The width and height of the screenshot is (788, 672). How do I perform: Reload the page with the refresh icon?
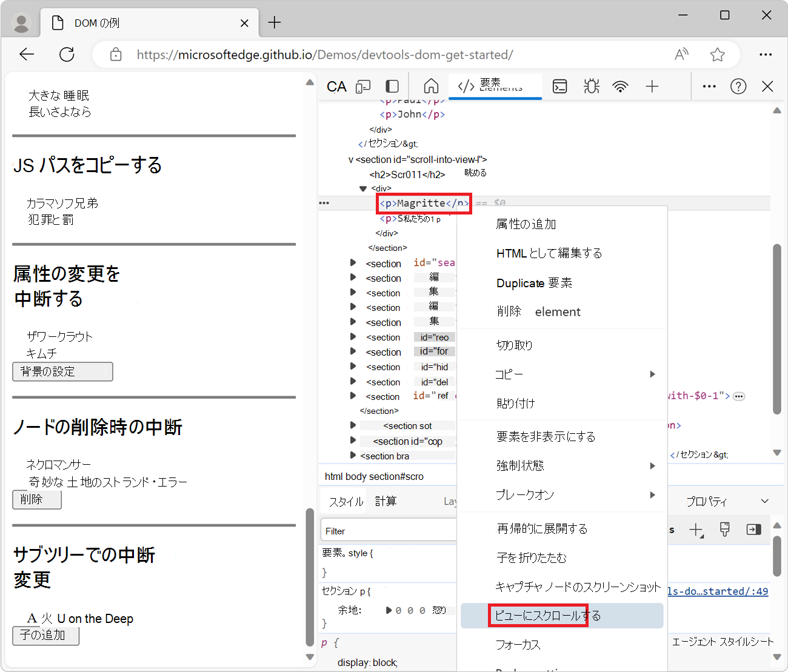67,55
